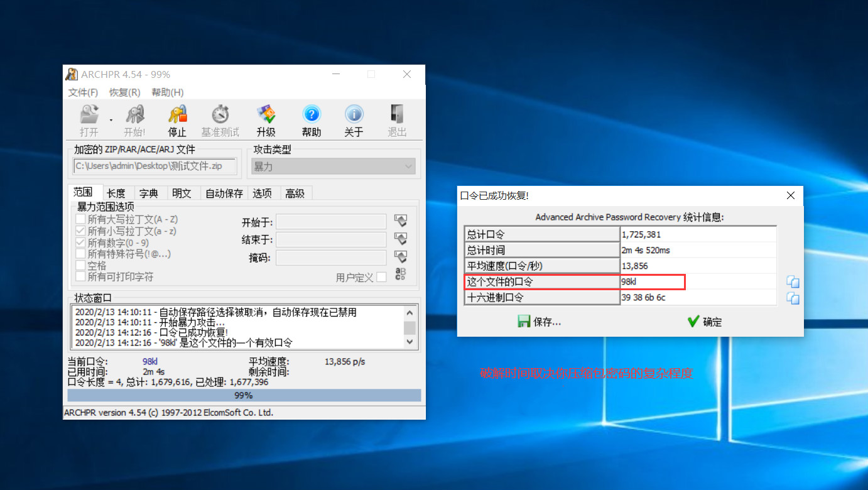Click the hex value 39 38 6b 6c
This screenshot has width=868, height=490.
pos(643,298)
